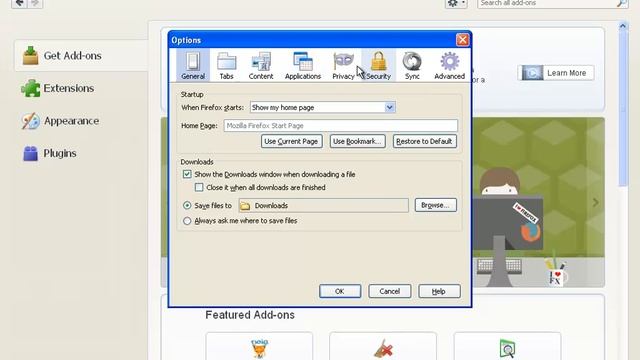Open the Appearance category
Image resolution: width=640 pixels, height=360 pixels.
pos(81,121)
